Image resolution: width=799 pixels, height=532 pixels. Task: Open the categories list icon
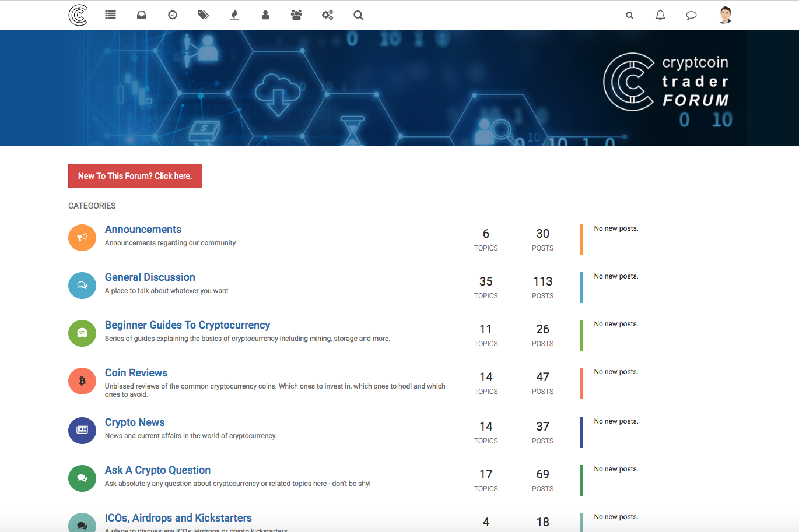coord(110,15)
